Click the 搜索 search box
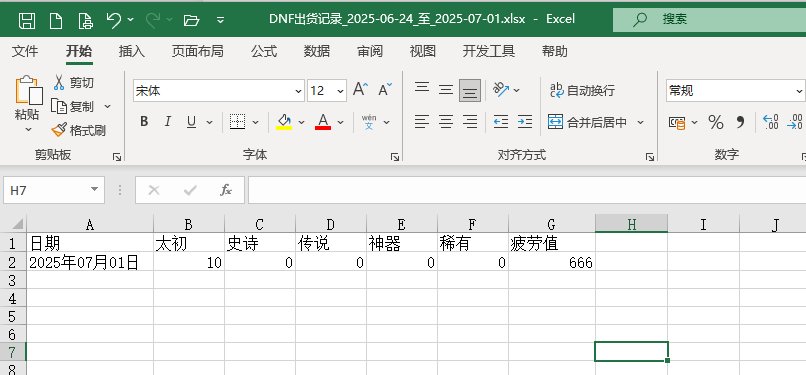This screenshot has height=375, width=806. 709,20
